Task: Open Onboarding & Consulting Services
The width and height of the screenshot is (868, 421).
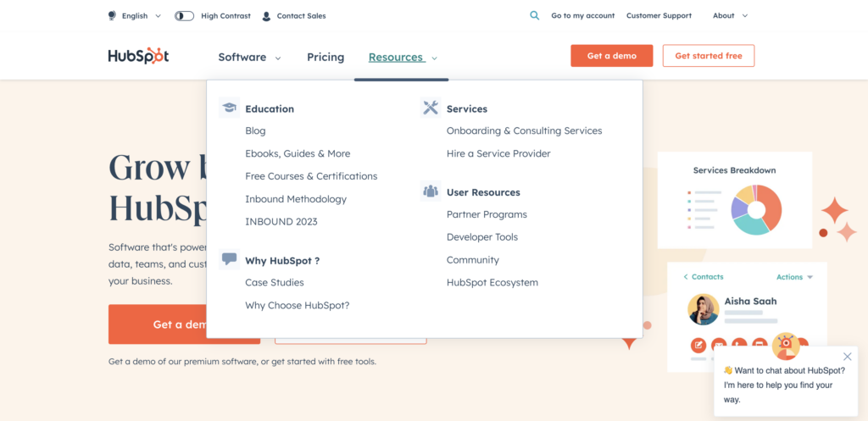Action: [524, 131]
